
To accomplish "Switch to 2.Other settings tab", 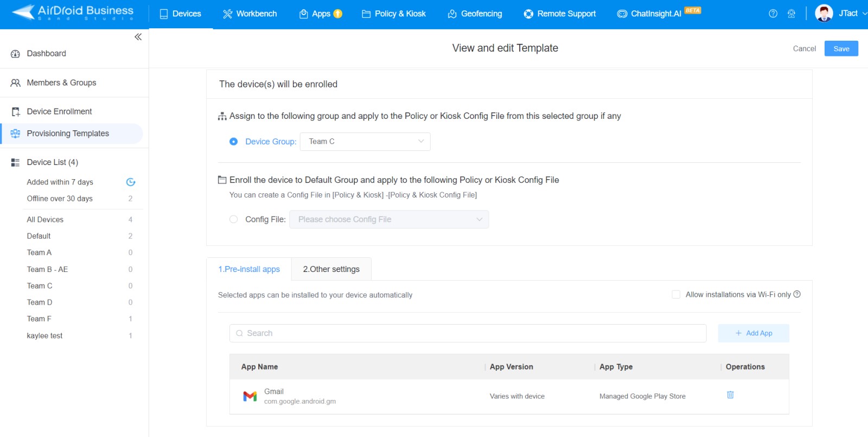I will click(x=331, y=269).
